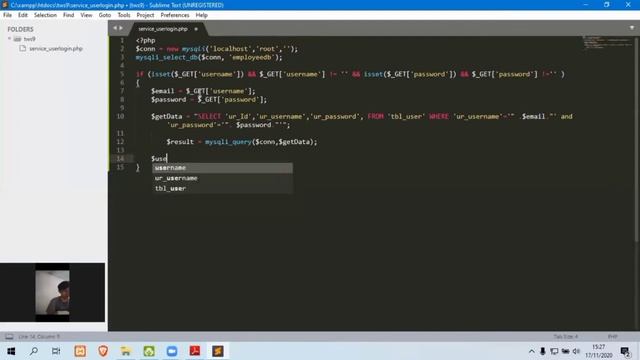Open the Selection menu
Image resolution: width=640 pixels, height=360 pixels.
(x=45, y=15)
